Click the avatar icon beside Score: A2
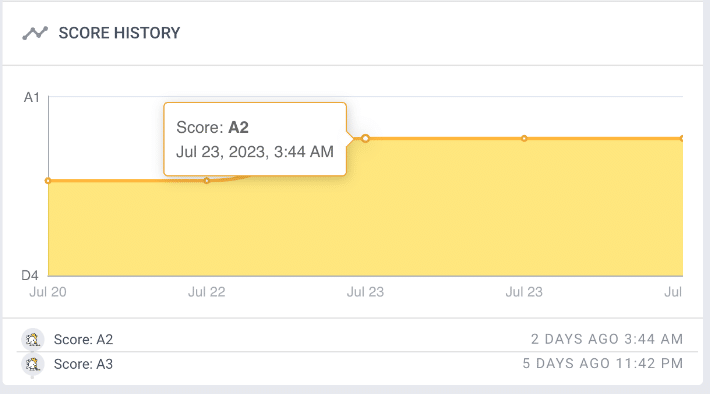Image resolution: width=710 pixels, height=394 pixels. (32, 339)
